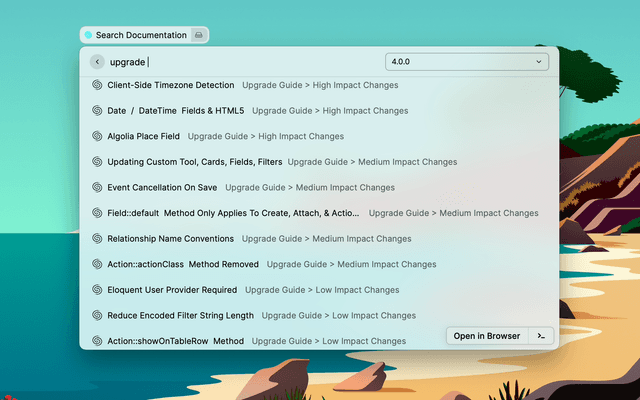Select Updating Custom Tool, Cards, Fields, Filters
This screenshot has width=640, height=400.
pyautogui.click(x=196, y=162)
